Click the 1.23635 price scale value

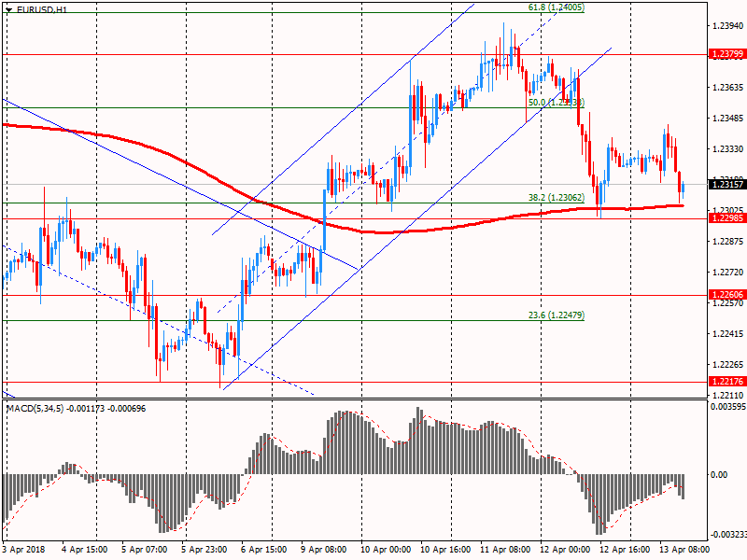click(x=727, y=87)
